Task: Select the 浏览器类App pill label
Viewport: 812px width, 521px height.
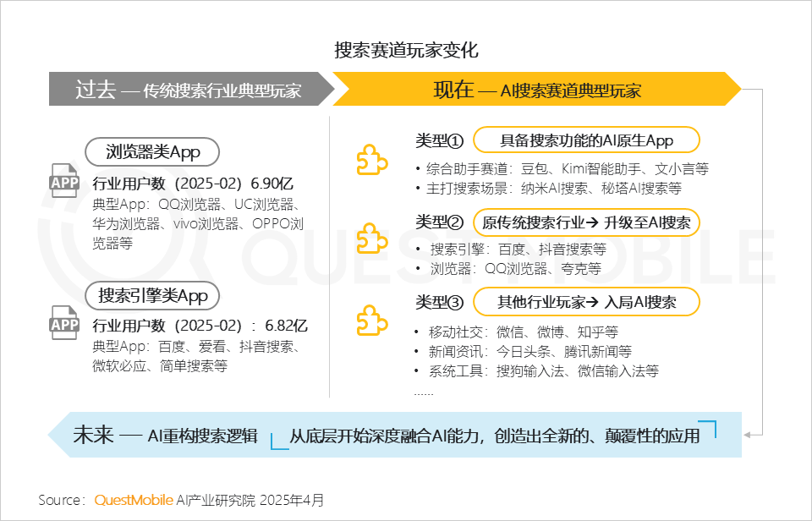Action: (152, 152)
